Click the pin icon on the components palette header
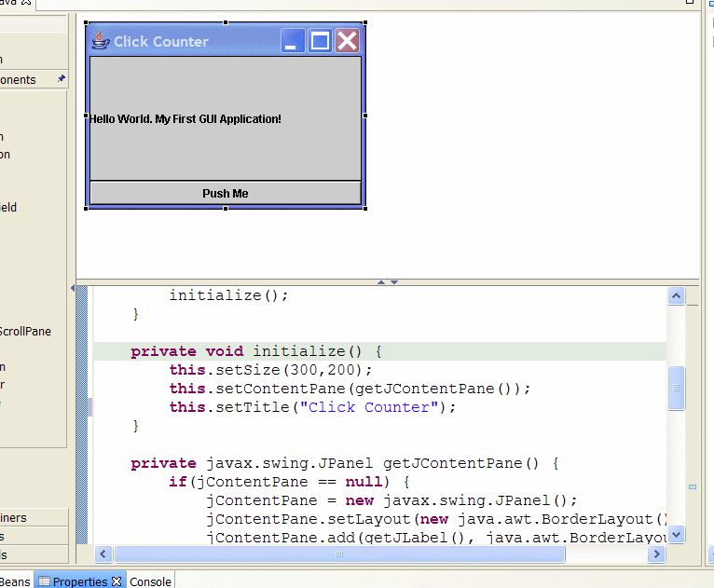714x588 pixels. coord(62,79)
